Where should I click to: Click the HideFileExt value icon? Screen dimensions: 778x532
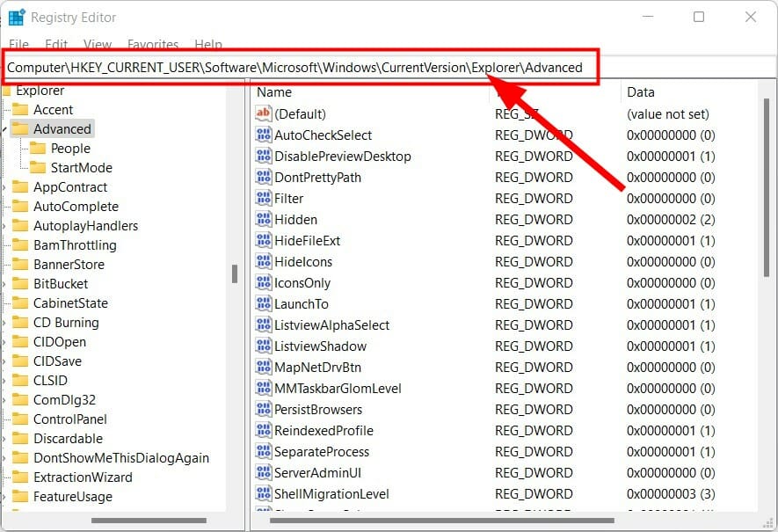click(264, 240)
